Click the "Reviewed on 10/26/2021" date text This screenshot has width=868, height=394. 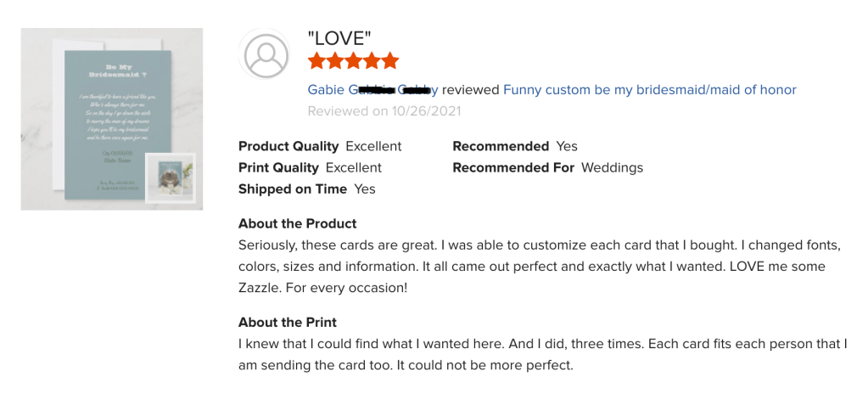point(384,111)
